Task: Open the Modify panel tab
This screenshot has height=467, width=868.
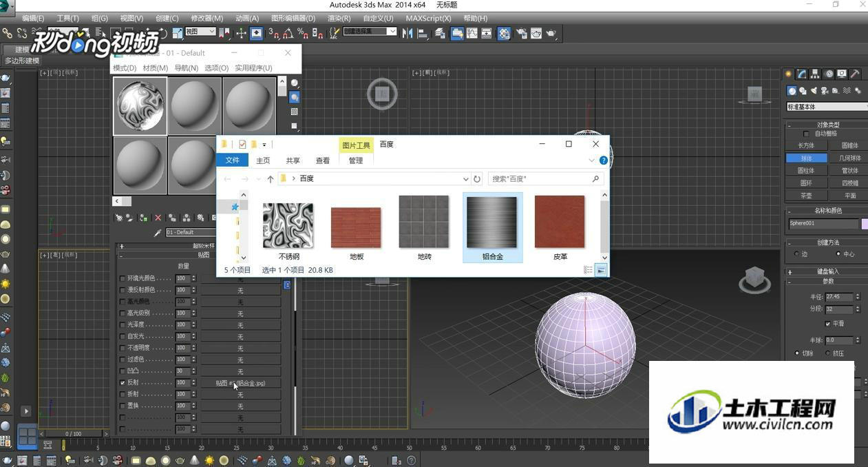Action: 802,74
